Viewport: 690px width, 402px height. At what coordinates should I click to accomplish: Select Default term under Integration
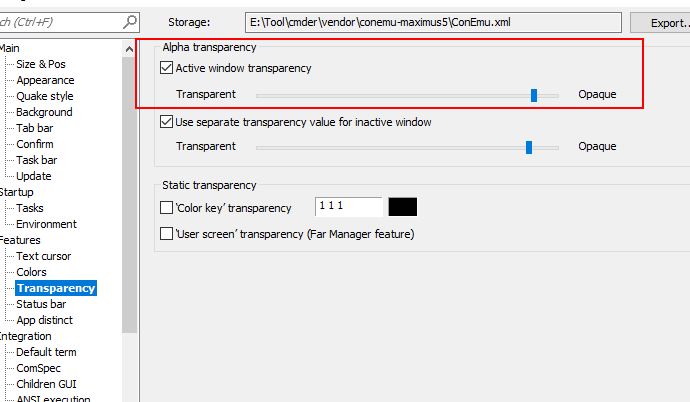pos(46,352)
